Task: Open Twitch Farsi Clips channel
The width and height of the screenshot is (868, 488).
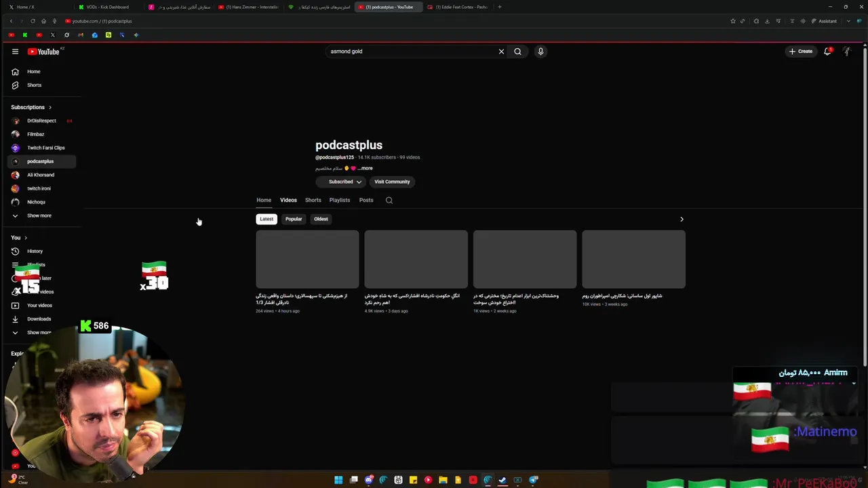Action: [41, 148]
